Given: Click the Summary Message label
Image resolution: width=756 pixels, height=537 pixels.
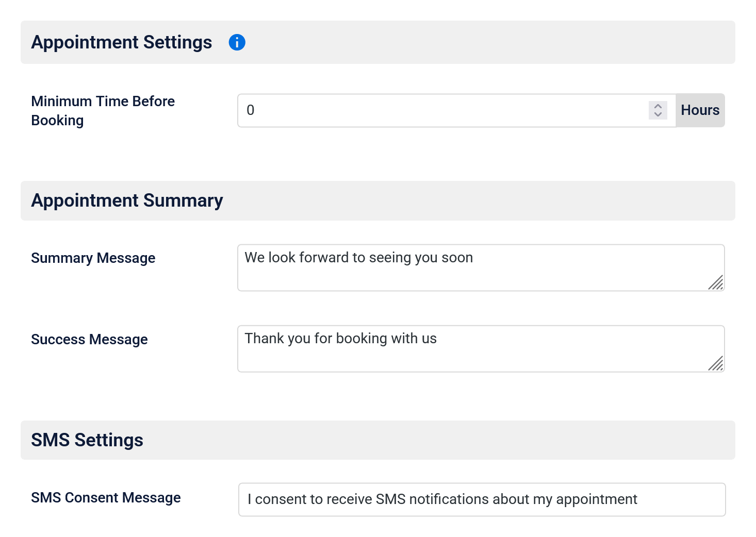Looking at the screenshot, I should [93, 258].
